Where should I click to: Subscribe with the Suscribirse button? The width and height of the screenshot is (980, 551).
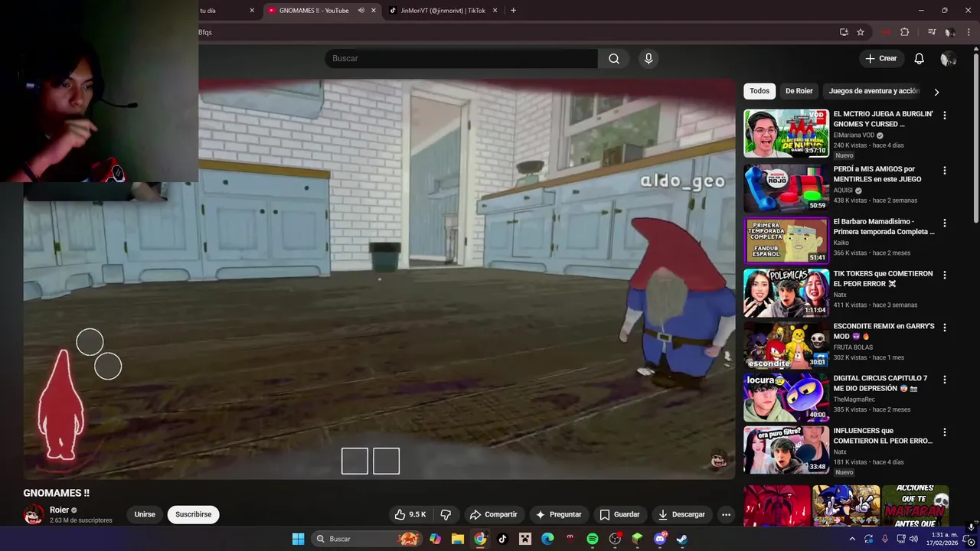click(x=193, y=514)
